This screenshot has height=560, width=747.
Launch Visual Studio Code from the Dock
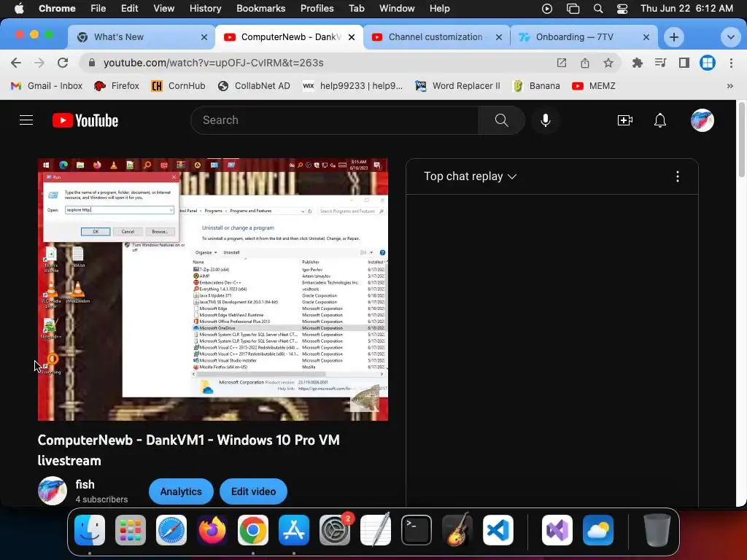[x=498, y=530]
